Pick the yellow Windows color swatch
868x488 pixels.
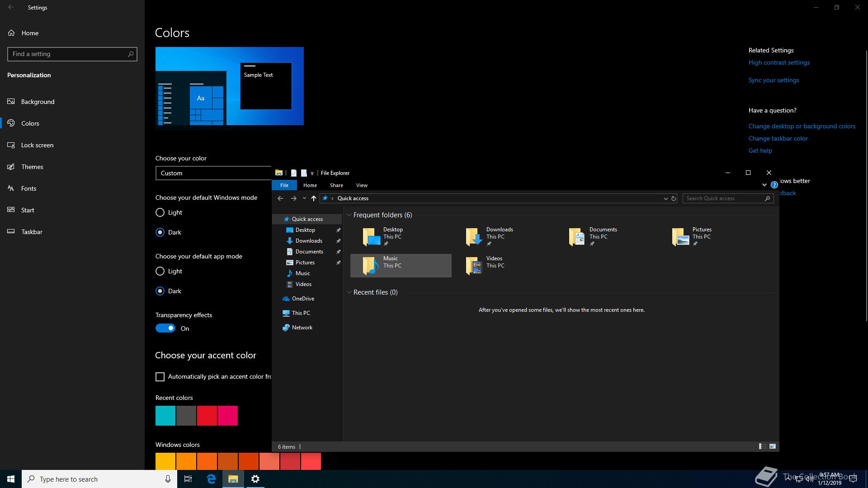click(165, 461)
